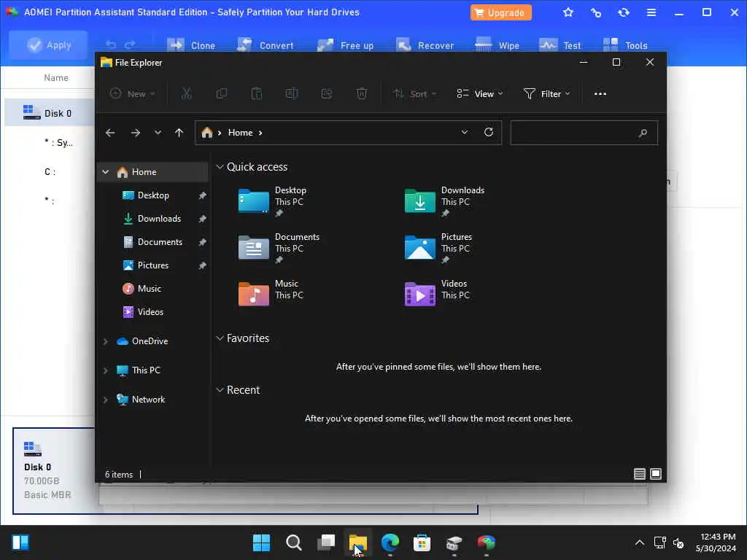The height and width of the screenshot is (560, 747).
Task: Select the C: partition in AOMEI list
Action: 50,172
